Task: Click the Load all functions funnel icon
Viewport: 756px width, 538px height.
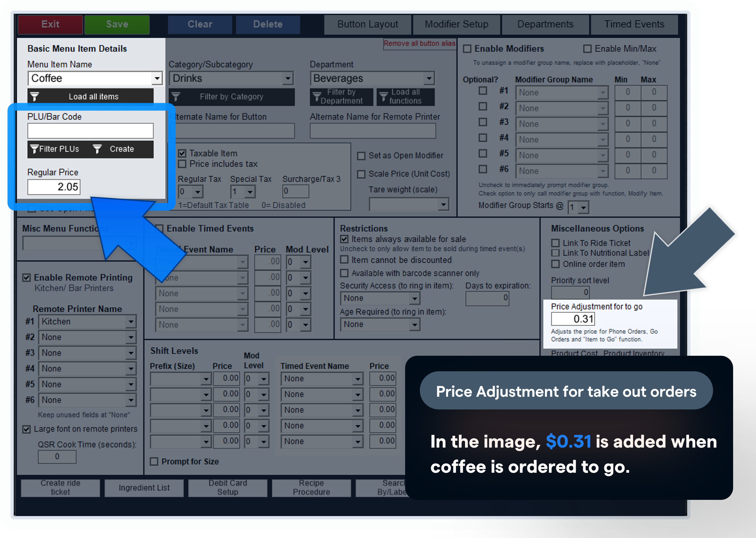Action: point(383,96)
